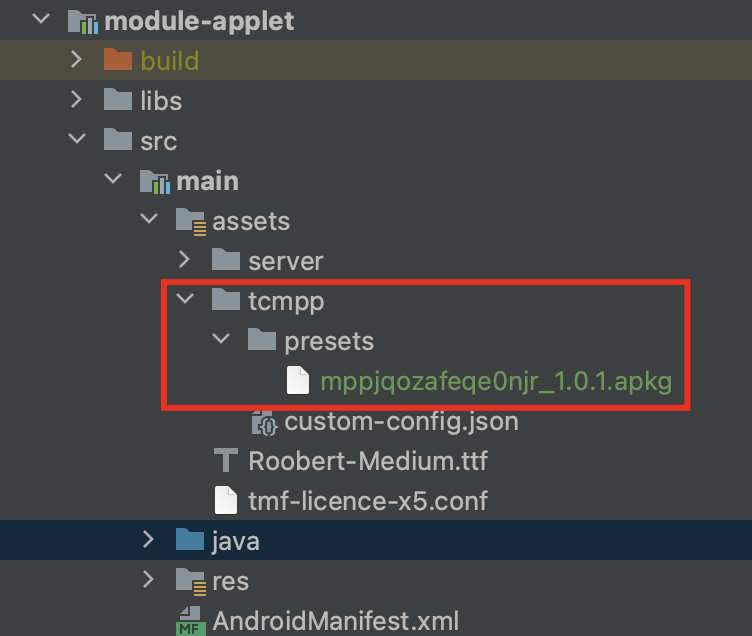Click the apkg file icon
752x636 pixels.
(298, 381)
